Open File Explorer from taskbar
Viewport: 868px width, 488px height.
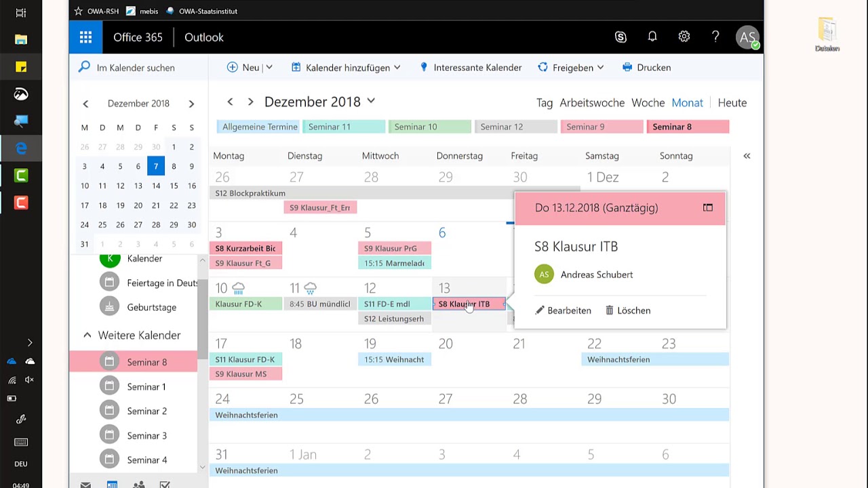click(x=21, y=39)
